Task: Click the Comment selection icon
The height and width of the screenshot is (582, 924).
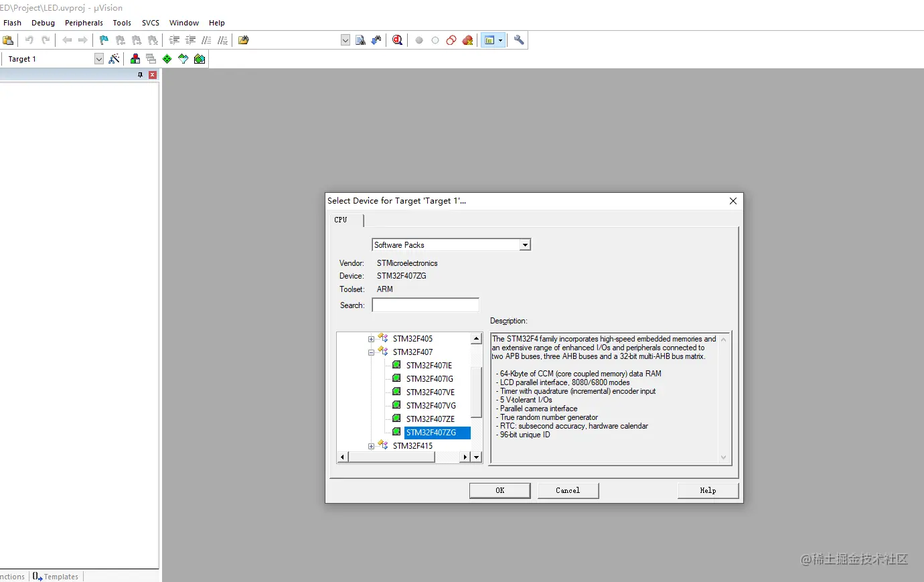Action: [206, 40]
